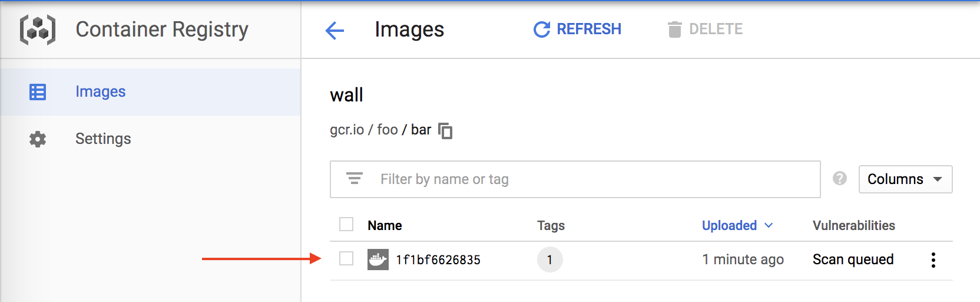
Task: Open the Columns dropdown
Action: tap(905, 179)
